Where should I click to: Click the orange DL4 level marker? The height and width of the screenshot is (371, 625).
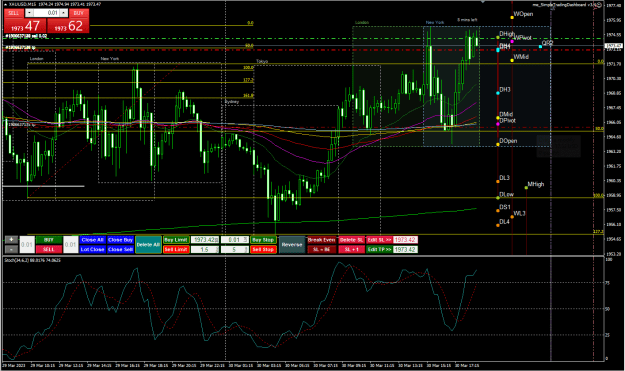pos(498,225)
